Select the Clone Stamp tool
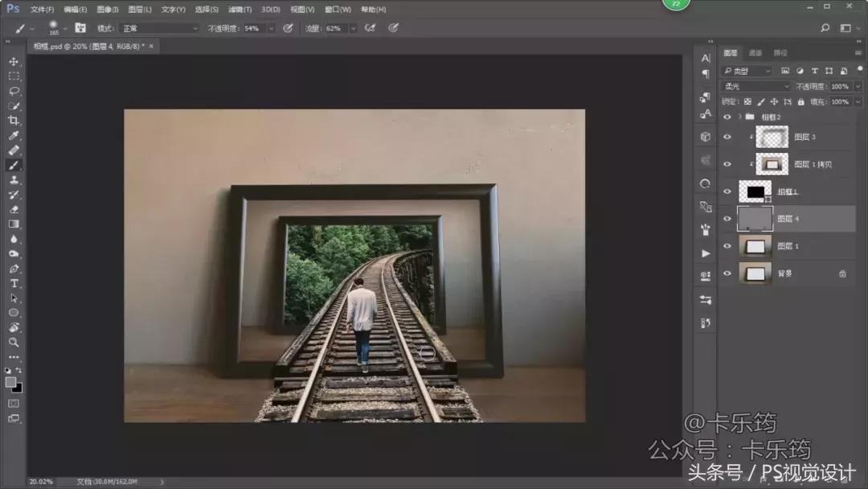868x489 pixels. click(x=14, y=180)
